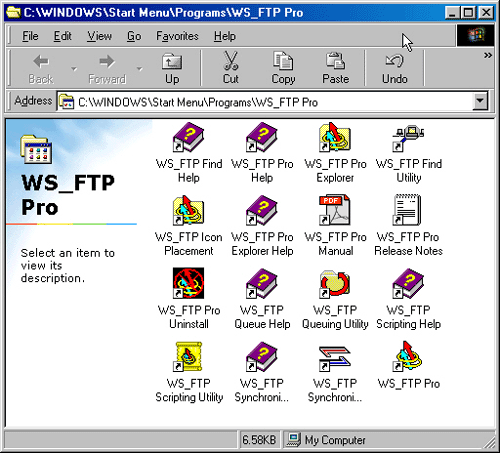
Task: Click the folder icon in the title bar
Action: pos(13,13)
